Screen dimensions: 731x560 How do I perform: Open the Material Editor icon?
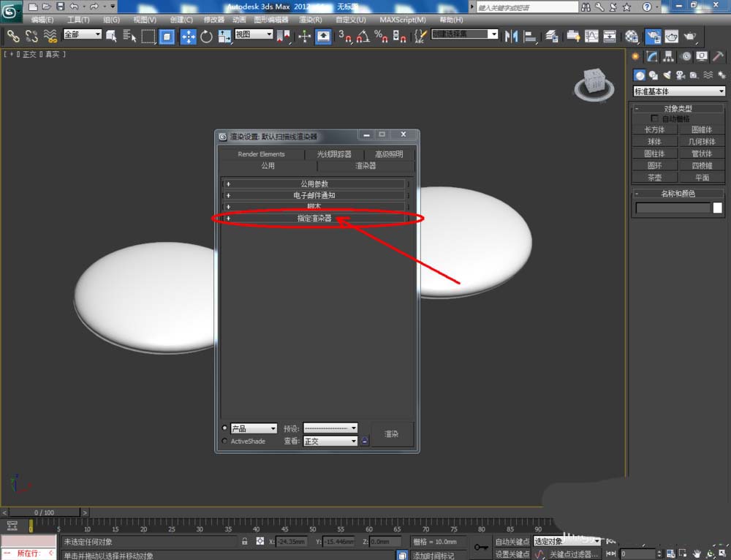pyautogui.click(x=632, y=37)
